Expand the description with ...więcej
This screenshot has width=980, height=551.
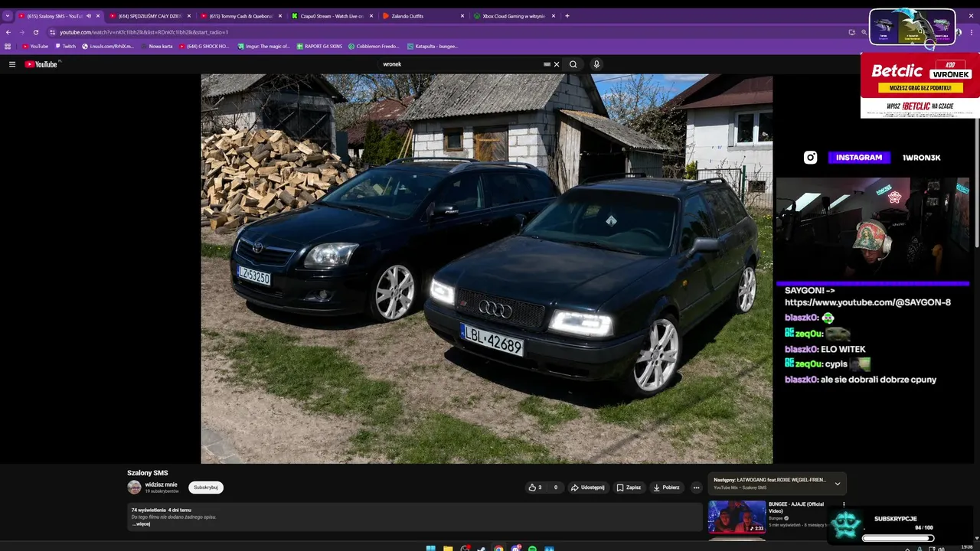point(141,524)
